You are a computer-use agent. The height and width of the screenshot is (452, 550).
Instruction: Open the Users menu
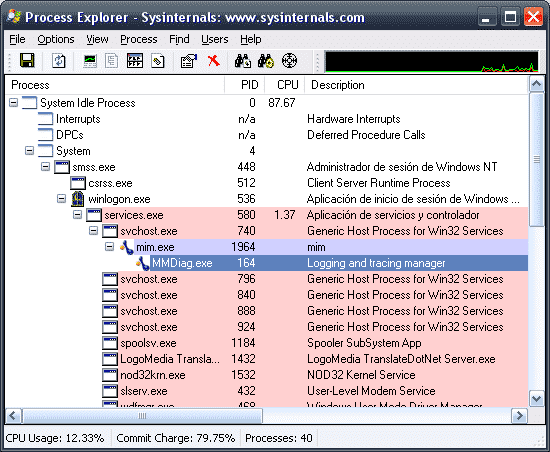215,39
